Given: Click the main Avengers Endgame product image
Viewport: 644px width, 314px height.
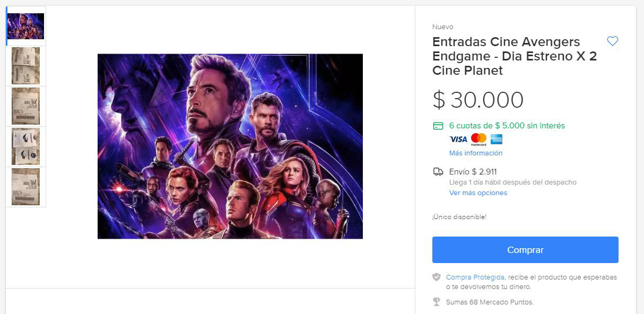Looking at the screenshot, I should pyautogui.click(x=230, y=146).
